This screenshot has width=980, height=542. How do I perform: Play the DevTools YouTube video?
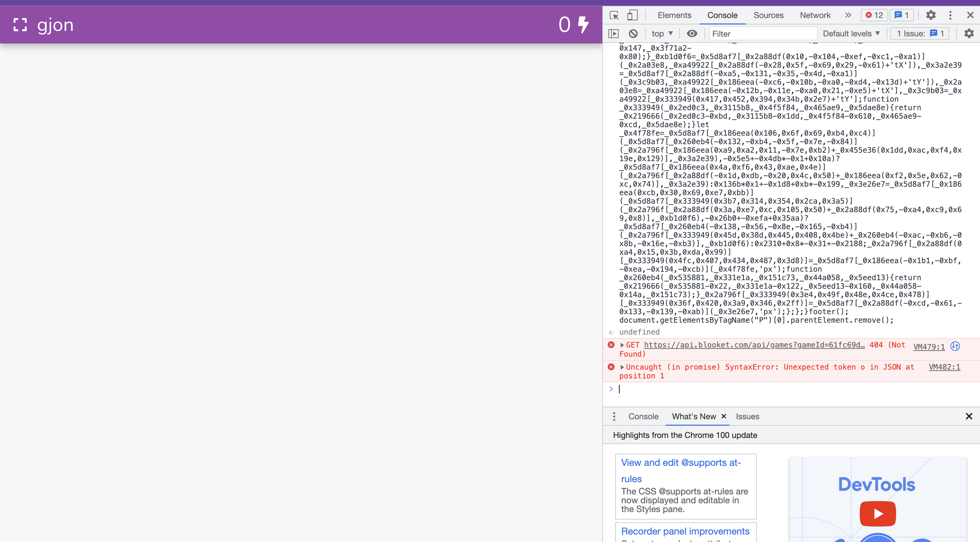click(877, 513)
